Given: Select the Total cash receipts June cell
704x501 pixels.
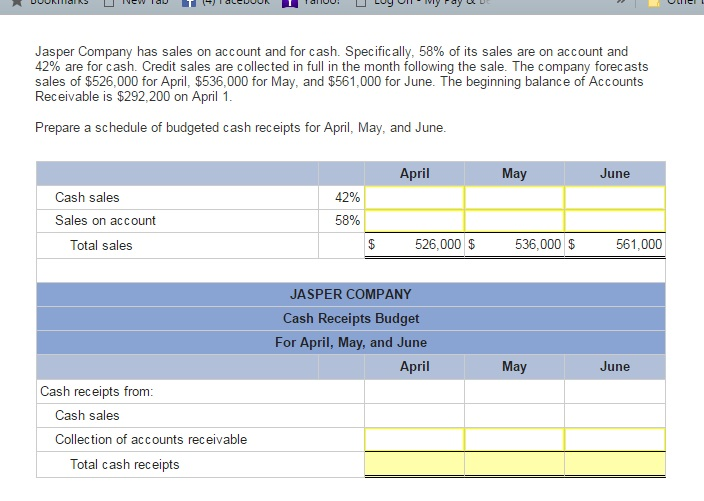Looking at the screenshot, I should [x=615, y=464].
